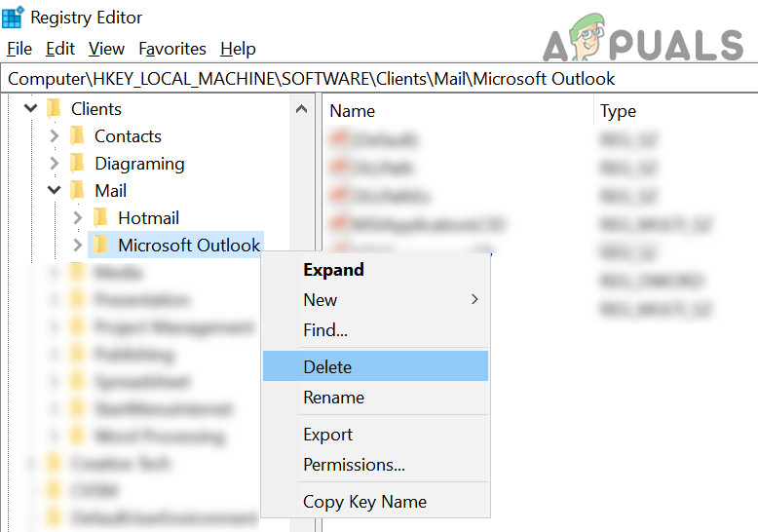Viewport: 758px width, 532px height.
Task: Click the Registry Editor app icon
Action: tap(13, 17)
